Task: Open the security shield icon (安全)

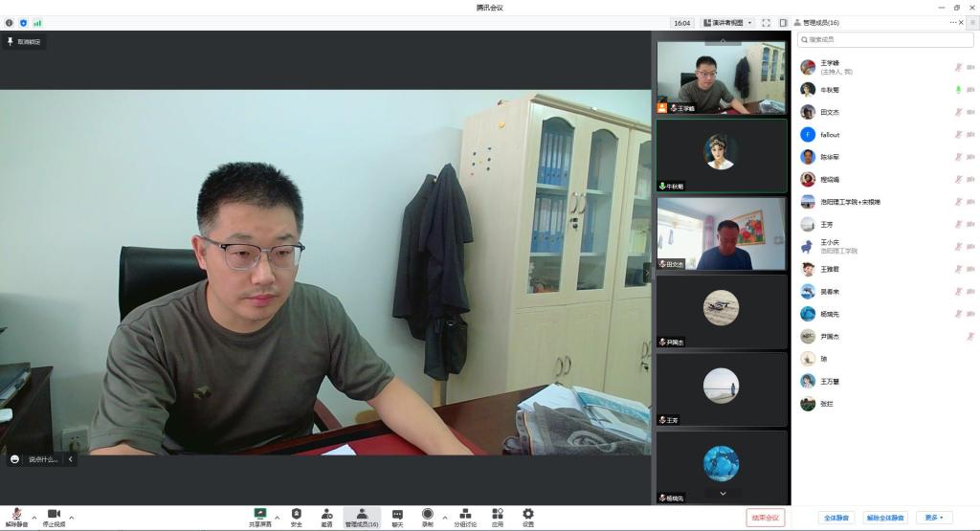Action: tap(296, 514)
